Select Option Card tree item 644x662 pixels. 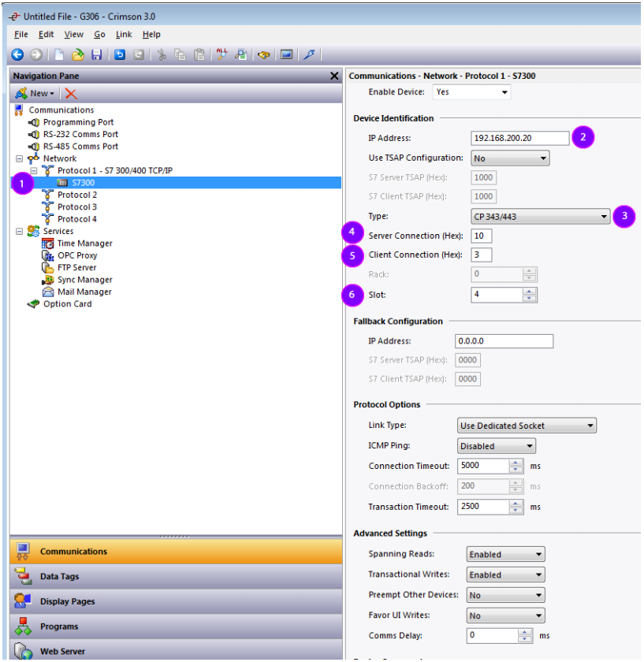click(x=67, y=304)
